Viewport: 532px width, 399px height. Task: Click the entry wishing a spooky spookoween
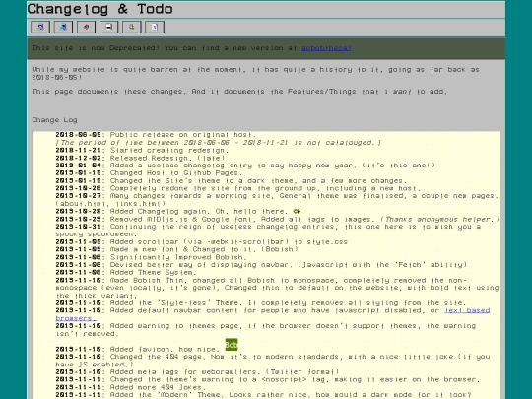(x=268, y=231)
